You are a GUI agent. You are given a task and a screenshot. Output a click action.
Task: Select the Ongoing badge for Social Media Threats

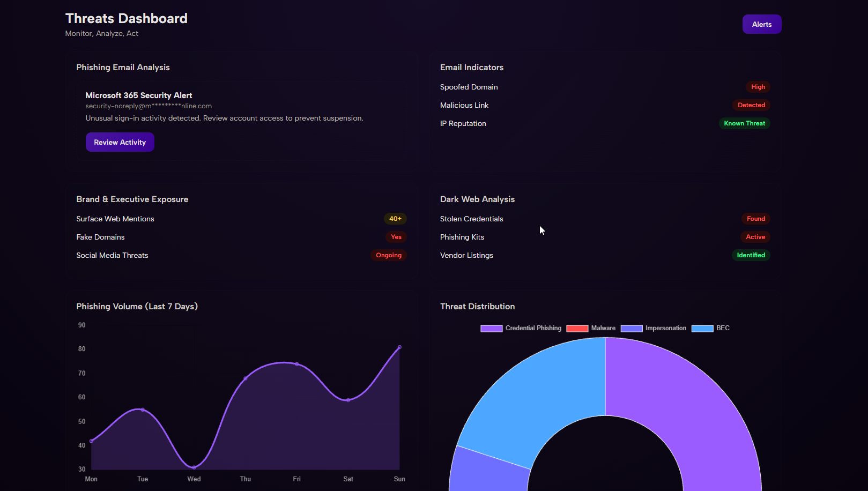pos(389,255)
